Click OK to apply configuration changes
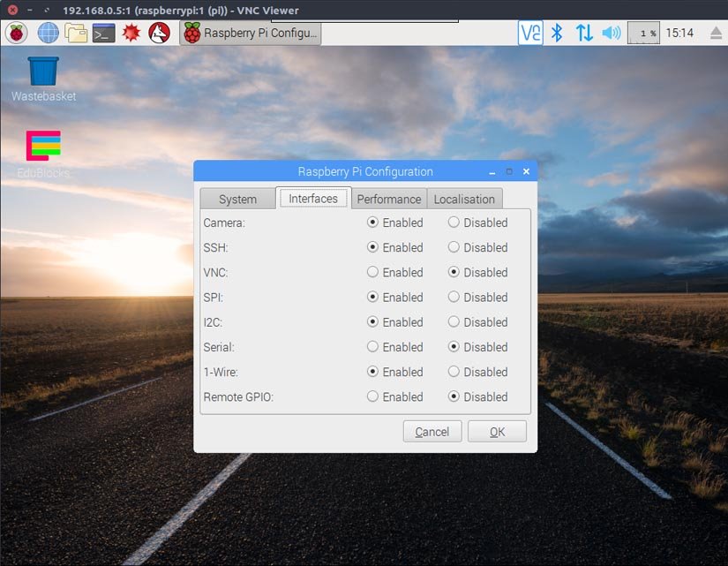 pyautogui.click(x=497, y=431)
